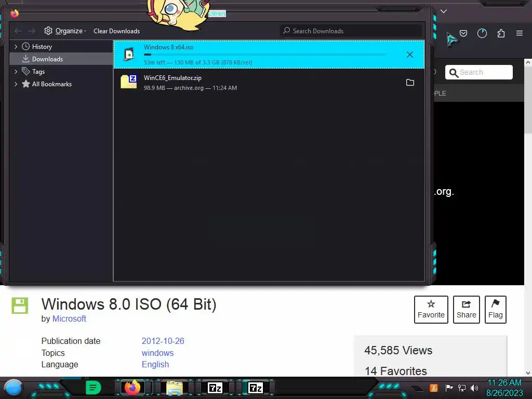Select the Tags label icon
This screenshot has height=399, width=532.
[26, 71]
